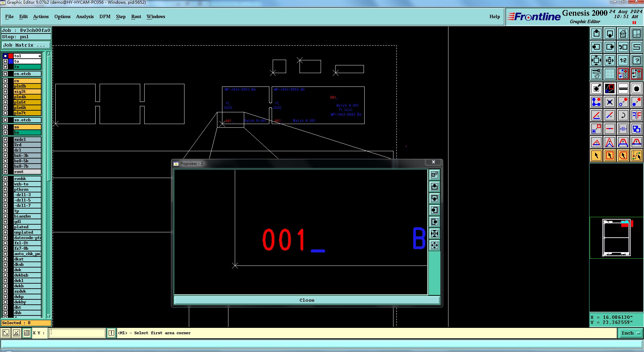Click the exclamation mark message button
The width and height of the screenshot is (644, 352).
click(x=111, y=333)
